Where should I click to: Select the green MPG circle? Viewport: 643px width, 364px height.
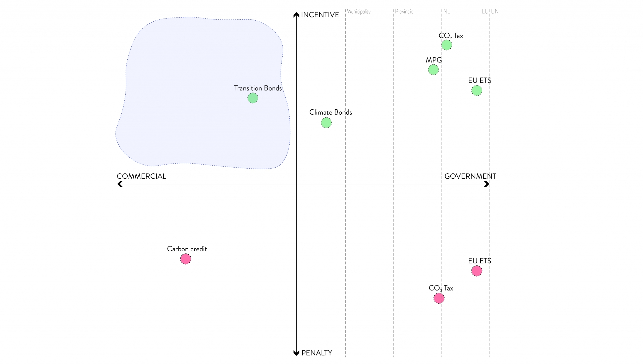click(433, 70)
